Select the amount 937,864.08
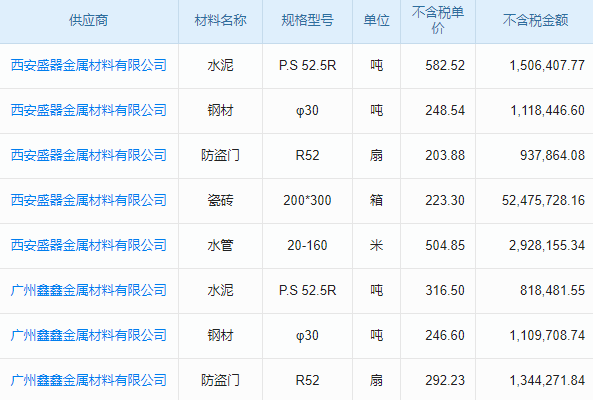 click(553, 155)
